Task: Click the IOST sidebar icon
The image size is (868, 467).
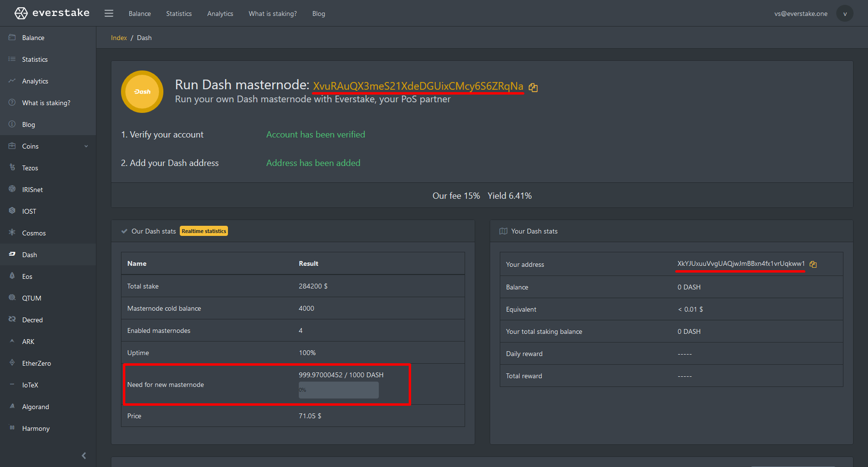Action: coord(12,211)
